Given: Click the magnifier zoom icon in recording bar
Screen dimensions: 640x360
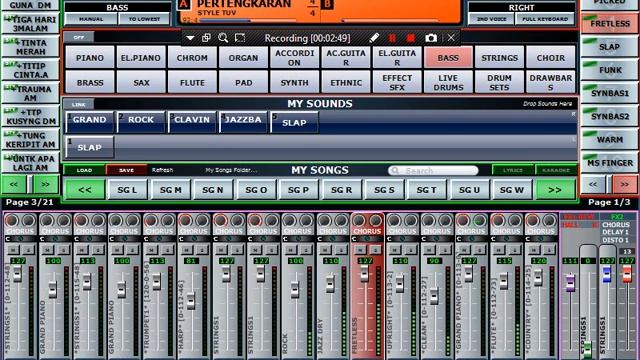Looking at the screenshot, I should click(223, 38).
